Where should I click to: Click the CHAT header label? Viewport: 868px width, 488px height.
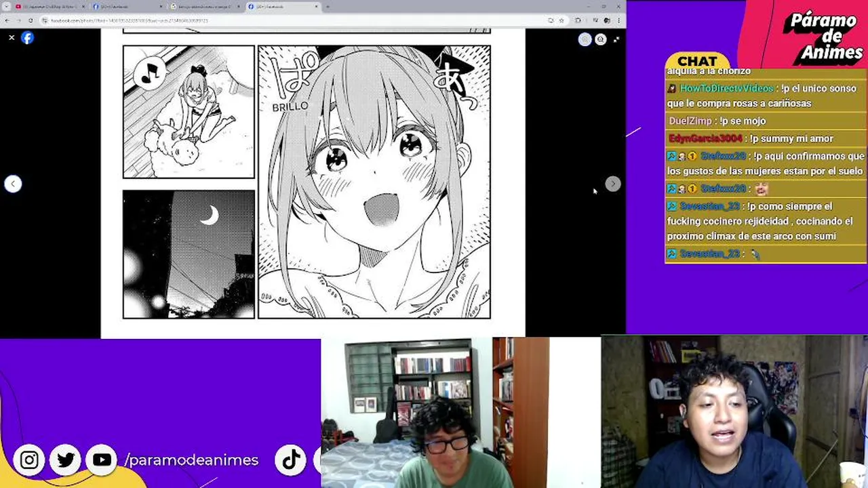pyautogui.click(x=697, y=62)
